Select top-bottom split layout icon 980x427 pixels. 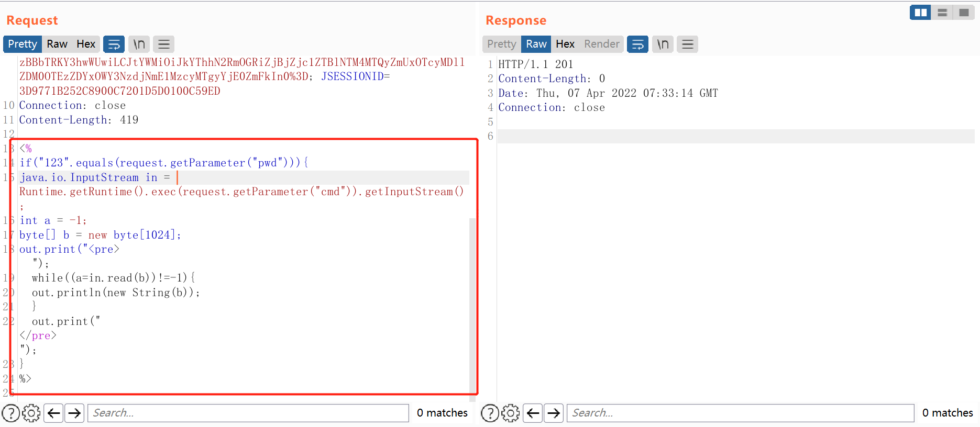tap(942, 13)
